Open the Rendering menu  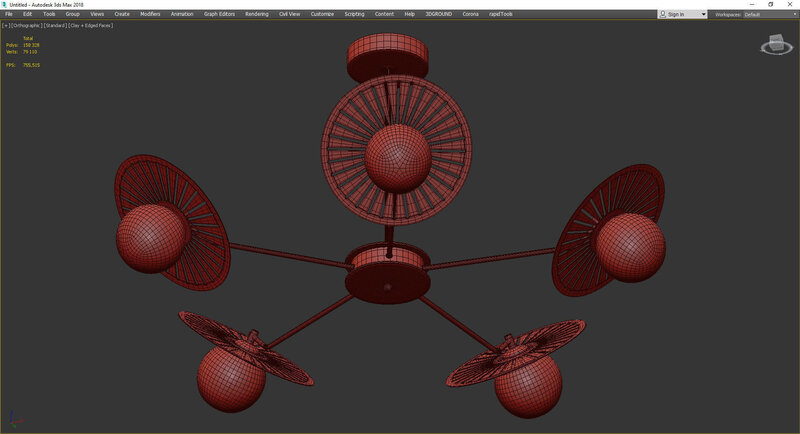pyautogui.click(x=257, y=15)
